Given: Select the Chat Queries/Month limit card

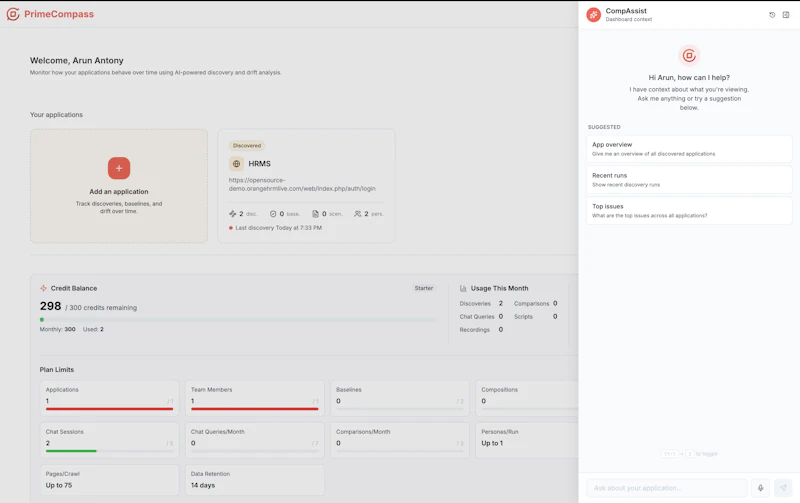Looking at the screenshot, I should pos(255,440).
